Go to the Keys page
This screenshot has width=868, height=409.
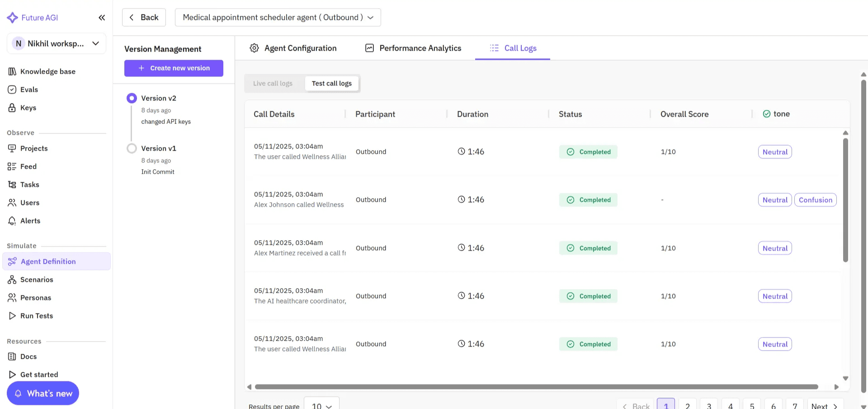click(x=28, y=108)
